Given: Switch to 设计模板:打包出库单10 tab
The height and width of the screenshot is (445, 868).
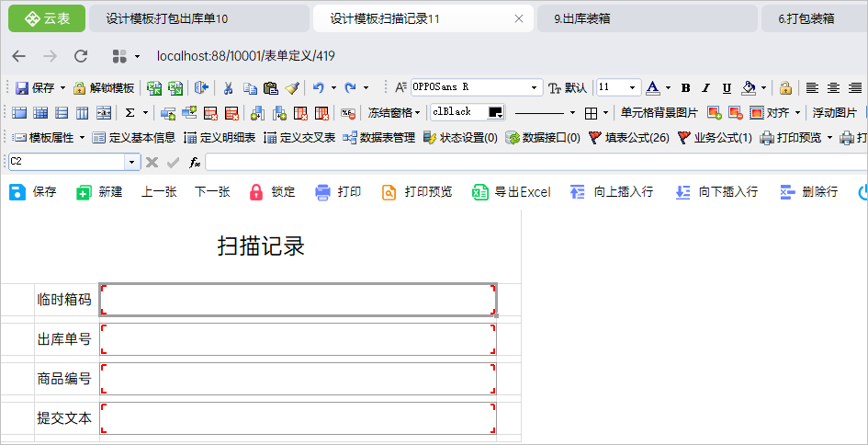Looking at the screenshot, I should click(199, 18).
